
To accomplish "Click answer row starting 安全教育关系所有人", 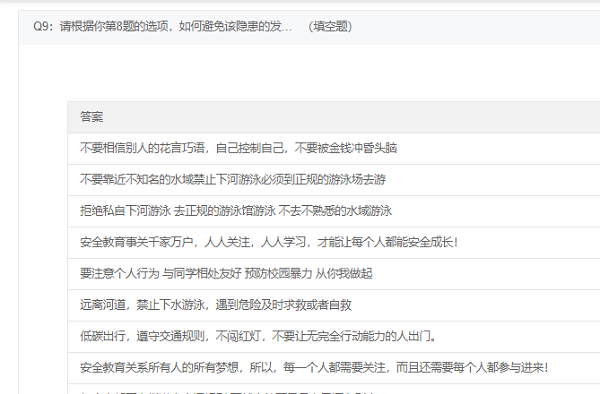I will pyautogui.click(x=334, y=368).
